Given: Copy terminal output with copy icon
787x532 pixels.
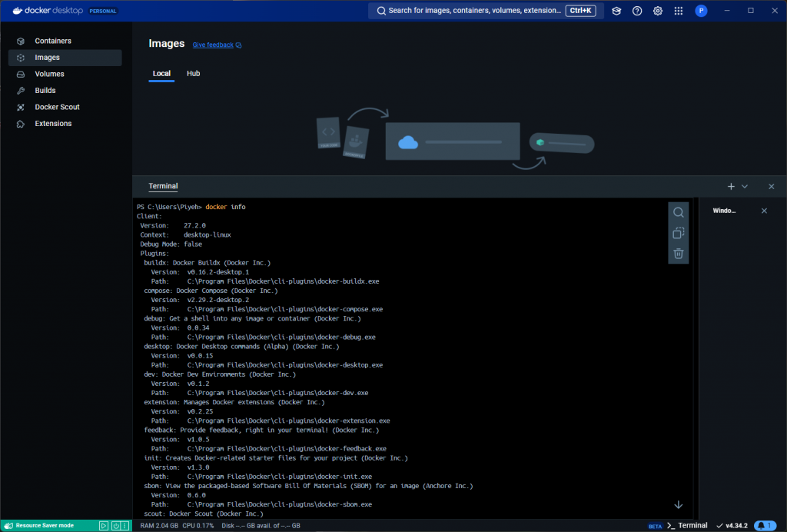Looking at the screenshot, I should (678, 233).
